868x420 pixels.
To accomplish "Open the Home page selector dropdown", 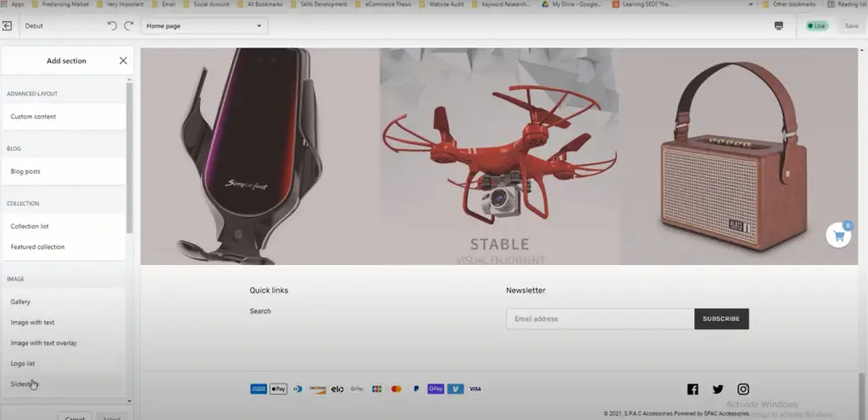I will 203,26.
